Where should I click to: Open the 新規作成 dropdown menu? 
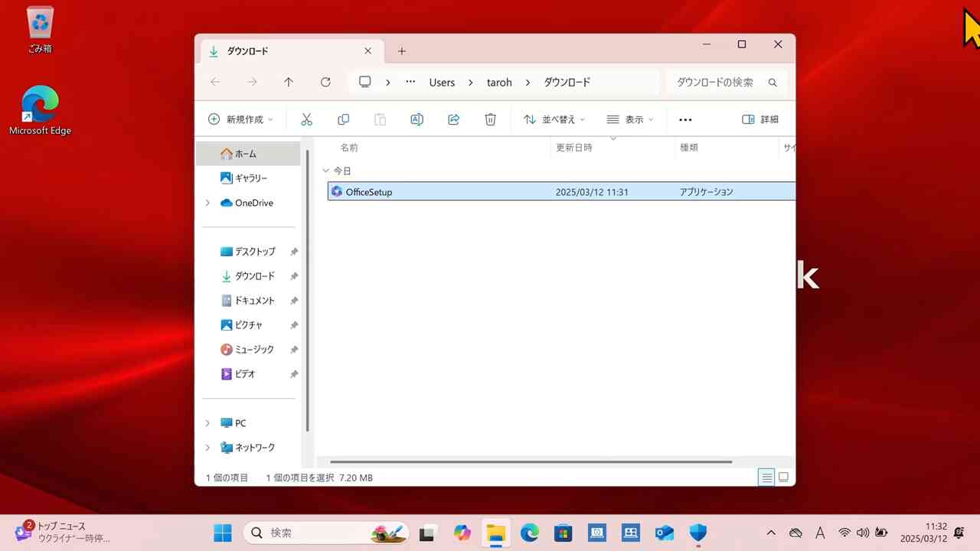pos(240,119)
